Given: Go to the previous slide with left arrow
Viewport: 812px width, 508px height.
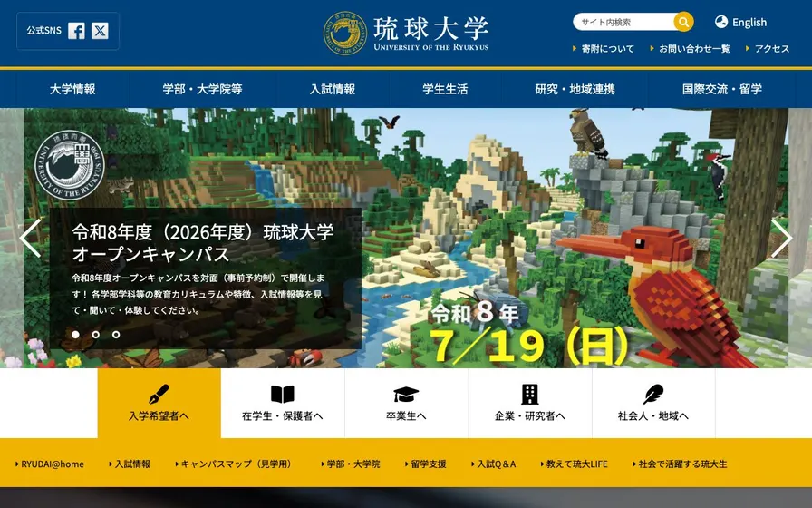Looking at the screenshot, I should (x=31, y=238).
